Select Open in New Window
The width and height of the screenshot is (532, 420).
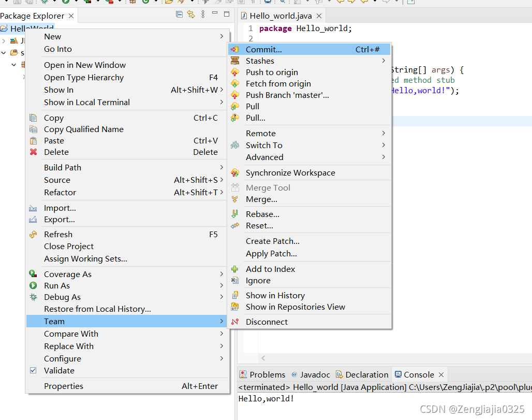(127, 65)
